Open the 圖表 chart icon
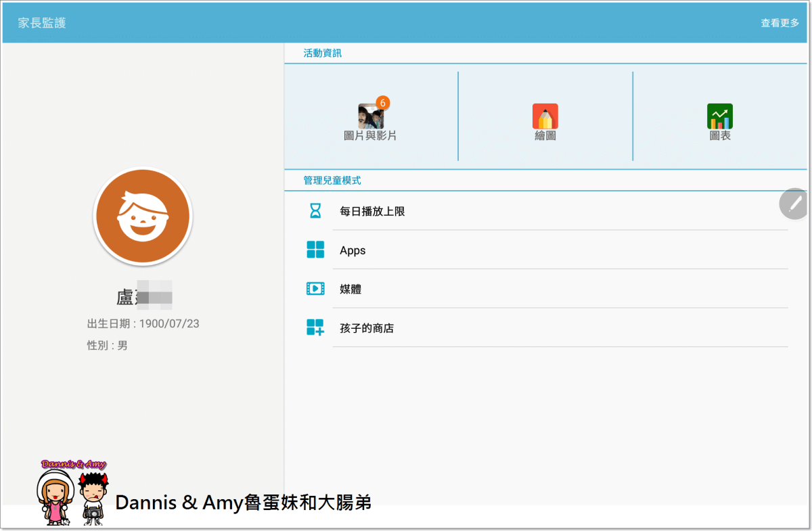 point(720,116)
